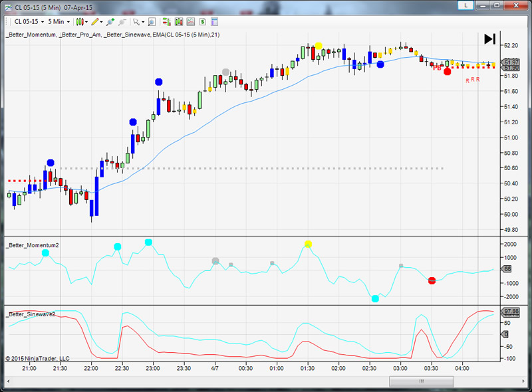Click the 4/7 date axis label
Image resolution: width=532 pixels, height=392 pixels.
click(x=214, y=368)
